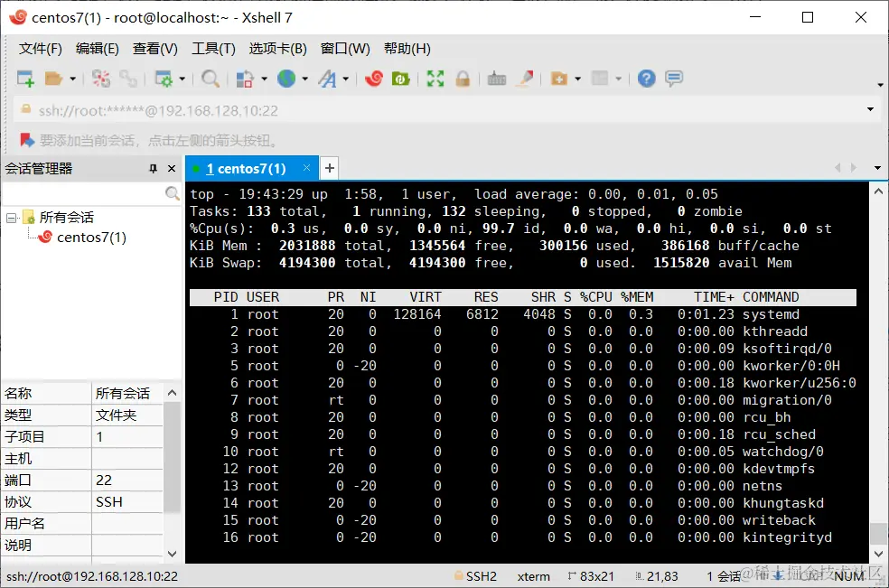This screenshot has width=889, height=588.
Task: Click the session manager search field
Action: point(83,193)
